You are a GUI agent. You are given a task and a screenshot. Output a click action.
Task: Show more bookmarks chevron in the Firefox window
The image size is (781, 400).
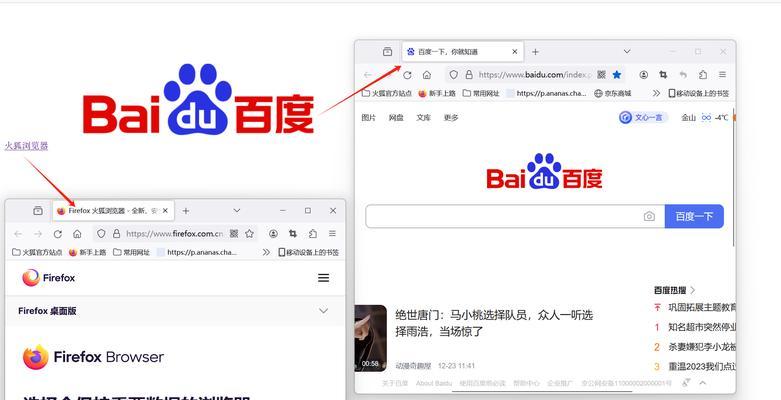pos(266,253)
